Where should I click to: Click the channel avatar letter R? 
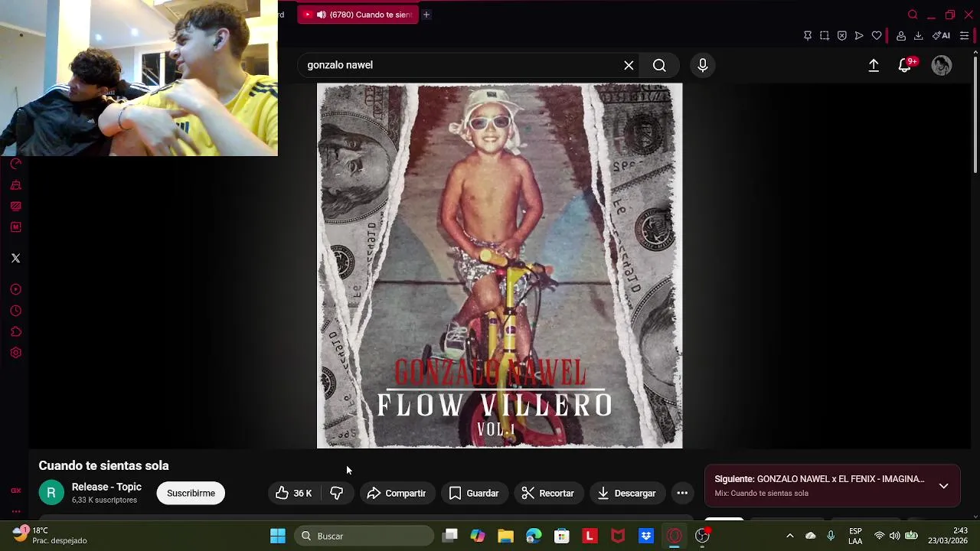pos(51,493)
